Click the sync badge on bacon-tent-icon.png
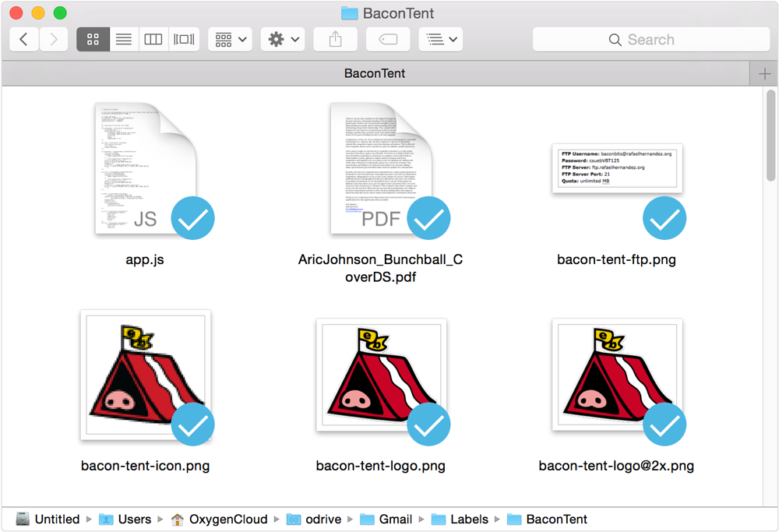Image resolution: width=779 pixels, height=532 pixels. pos(192,425)
